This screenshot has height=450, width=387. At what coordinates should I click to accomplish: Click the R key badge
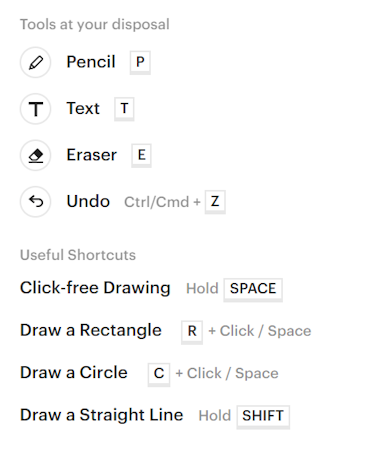pyautogui.click(x=192, y=332)
